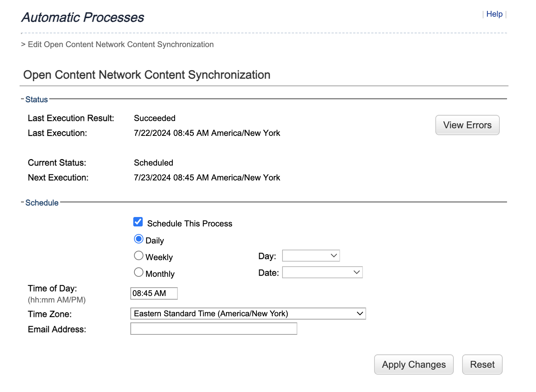Open the Help link
536x392 pixels.
coord(495,14)
